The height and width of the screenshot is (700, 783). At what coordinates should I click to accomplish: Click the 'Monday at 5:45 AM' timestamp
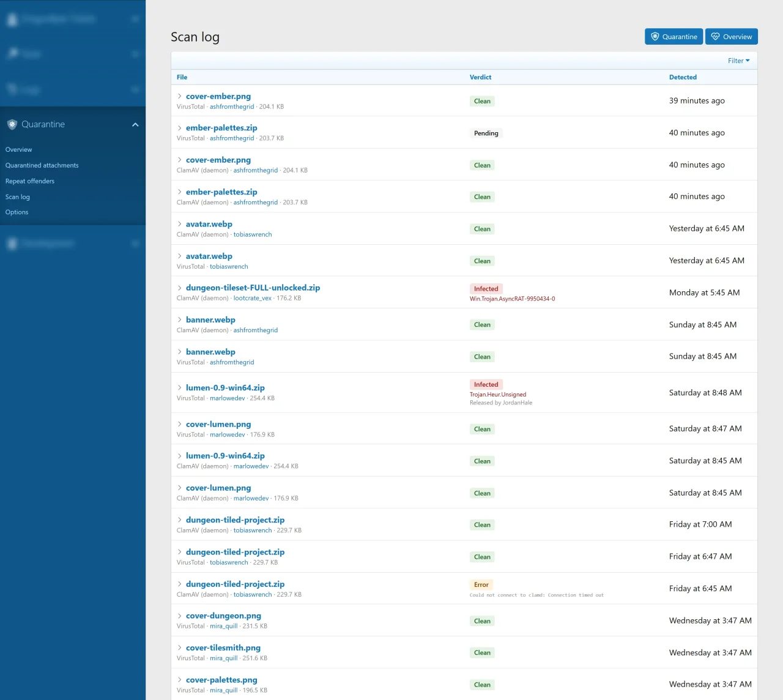pos(705,292)
